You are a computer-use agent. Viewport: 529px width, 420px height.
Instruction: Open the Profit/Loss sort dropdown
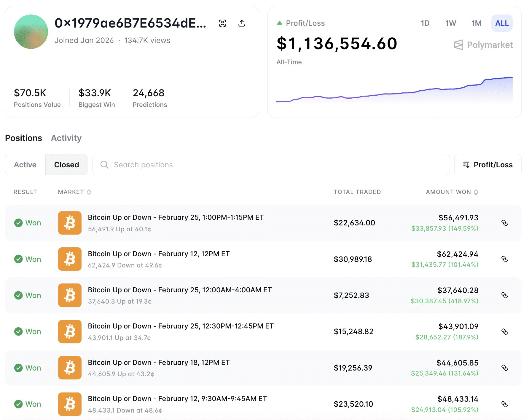tap(487, 165)
